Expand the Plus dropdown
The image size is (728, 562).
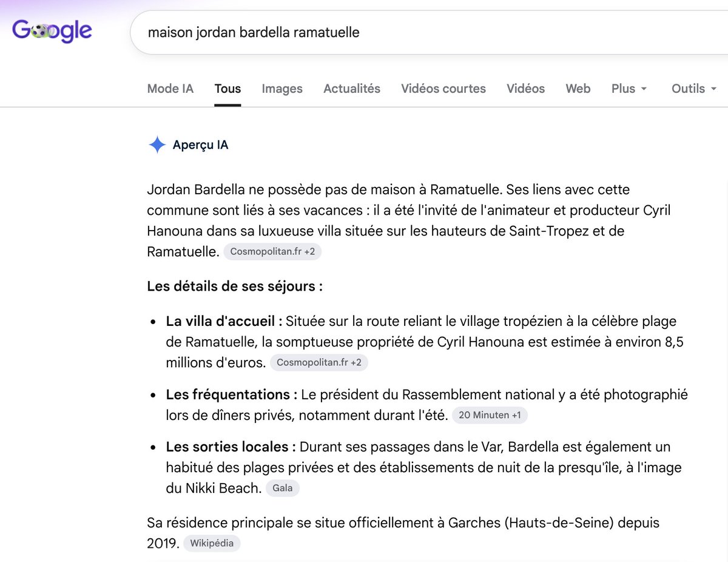pyautogui.click(x=629, y=89)
